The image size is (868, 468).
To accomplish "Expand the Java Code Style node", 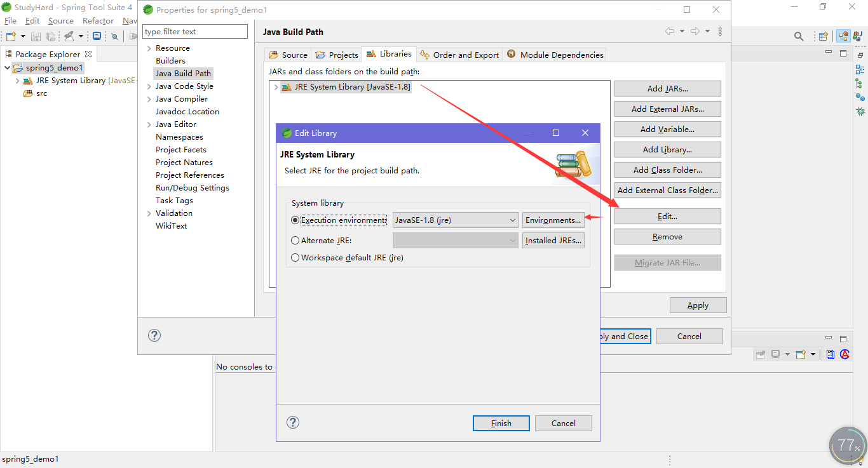I will [149, 86].
